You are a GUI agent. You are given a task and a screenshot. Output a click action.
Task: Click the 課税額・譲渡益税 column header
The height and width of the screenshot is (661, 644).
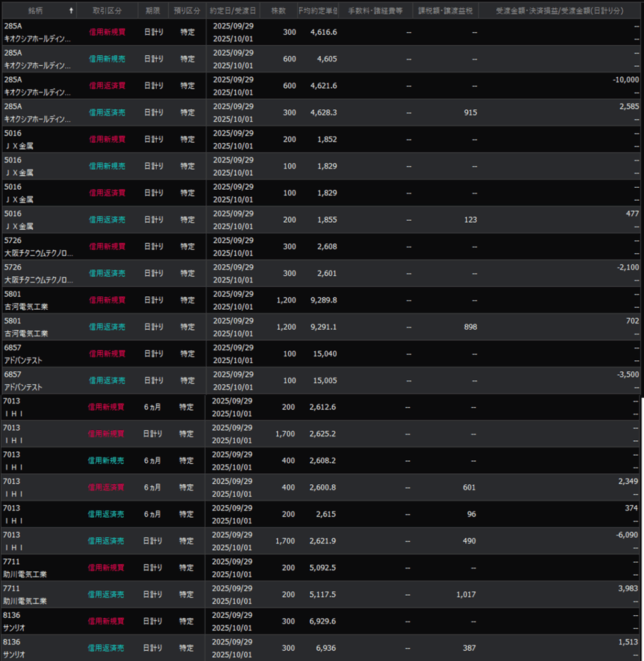[445, 11]
